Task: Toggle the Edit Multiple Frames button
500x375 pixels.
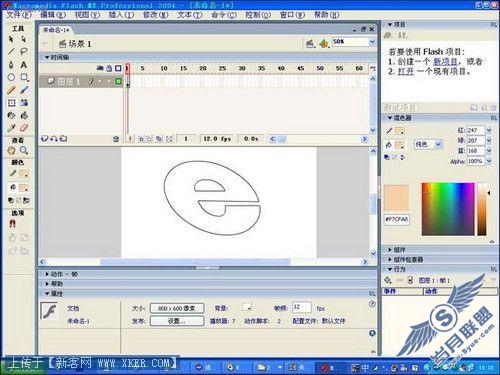Action: tap(159, 139)
